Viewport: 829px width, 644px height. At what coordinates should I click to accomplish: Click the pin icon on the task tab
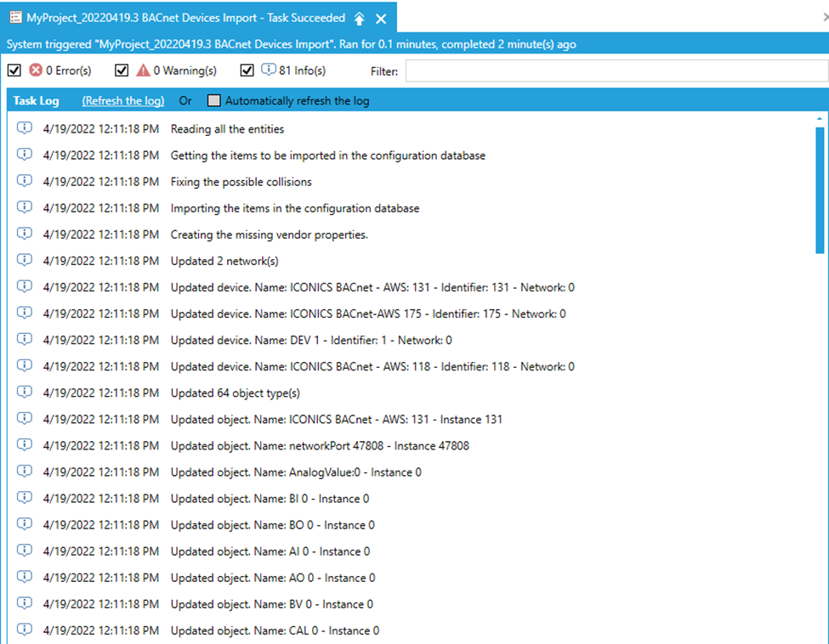[x=361, y=18]
